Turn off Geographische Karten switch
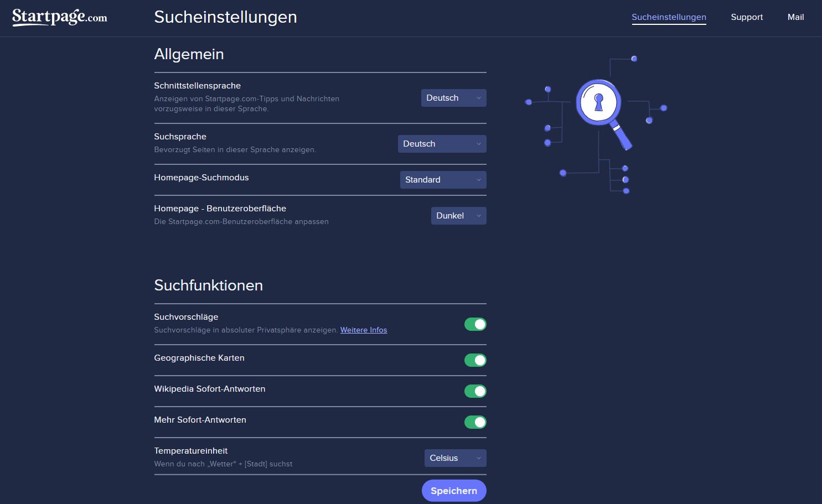 click(x=475, y=360)
